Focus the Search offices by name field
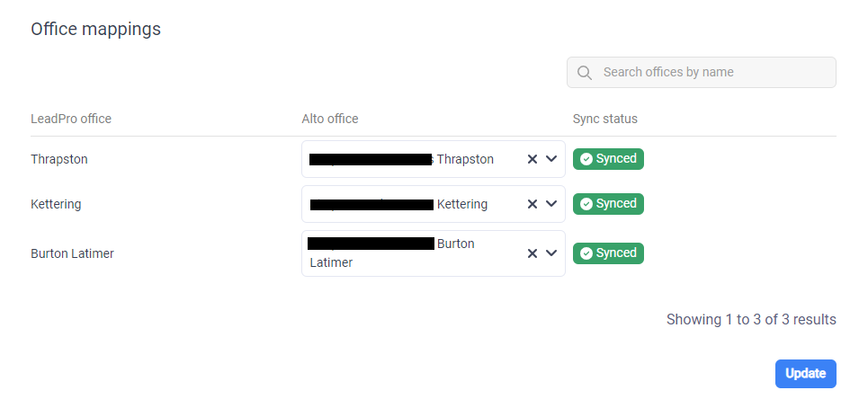This screenshot has height=408, width=868. coord(711,73)
